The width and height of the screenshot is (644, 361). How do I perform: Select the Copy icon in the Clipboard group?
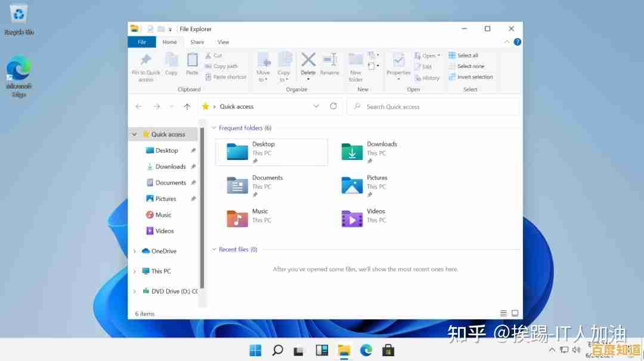pos(171,66)
